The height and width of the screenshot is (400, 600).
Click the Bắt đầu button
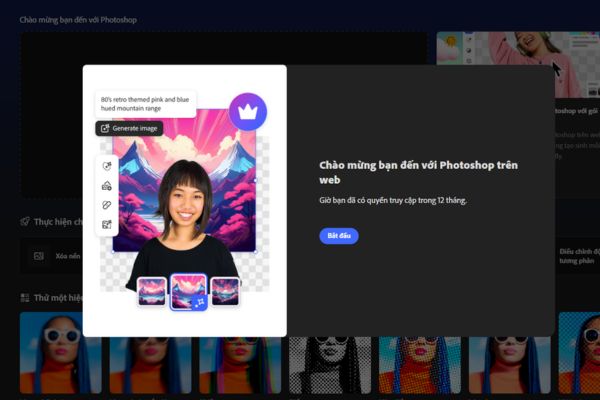[x=339, y=236]
